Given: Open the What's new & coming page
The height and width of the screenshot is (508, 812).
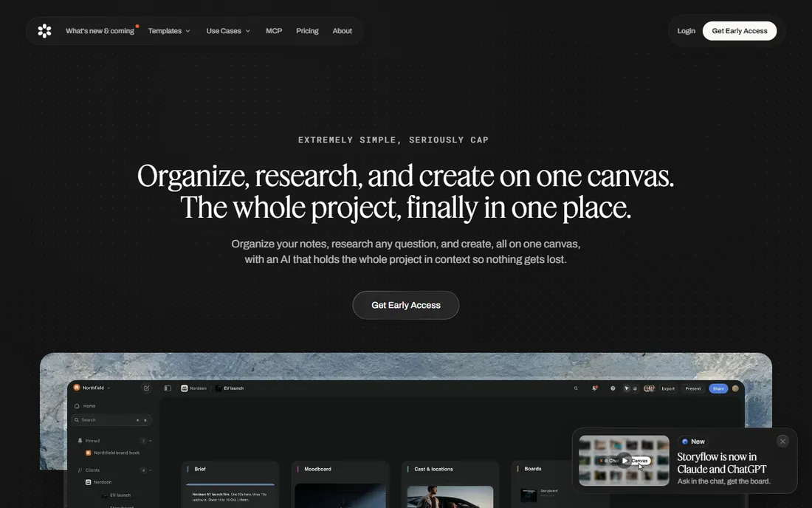Looking at the screenshot, I should pos(100,31).
